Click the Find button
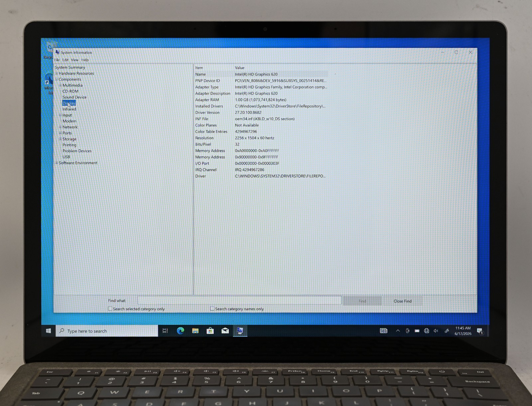532x406 pixels. [362, 301]
